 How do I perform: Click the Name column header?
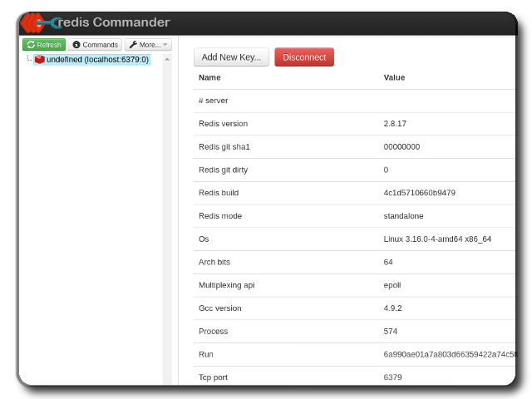pyautogui.click(x=209, y=77)
